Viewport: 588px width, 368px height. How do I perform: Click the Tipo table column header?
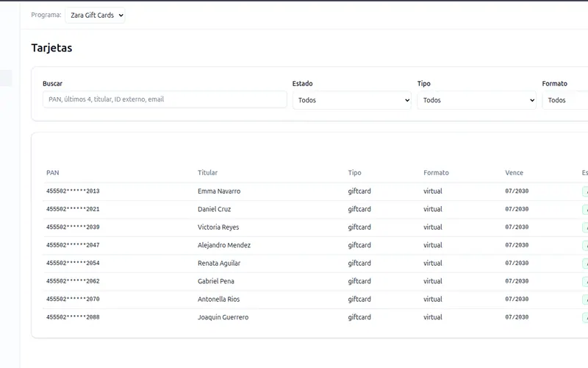pos(354,173)
